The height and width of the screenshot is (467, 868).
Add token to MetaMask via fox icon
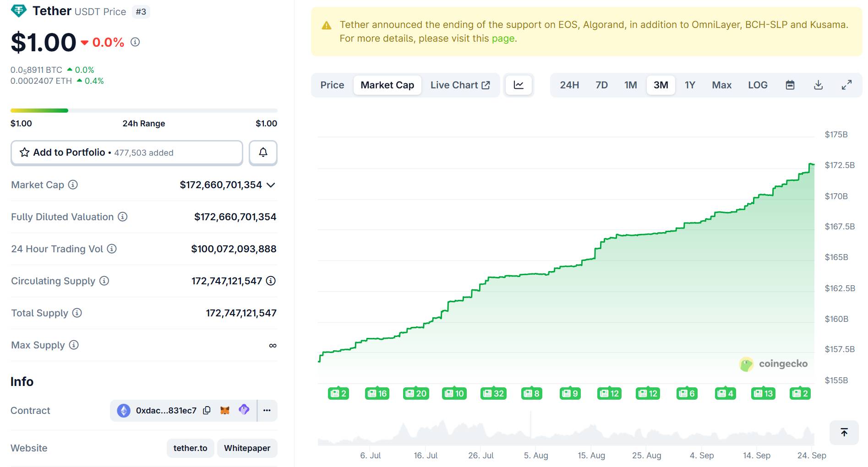225,410
